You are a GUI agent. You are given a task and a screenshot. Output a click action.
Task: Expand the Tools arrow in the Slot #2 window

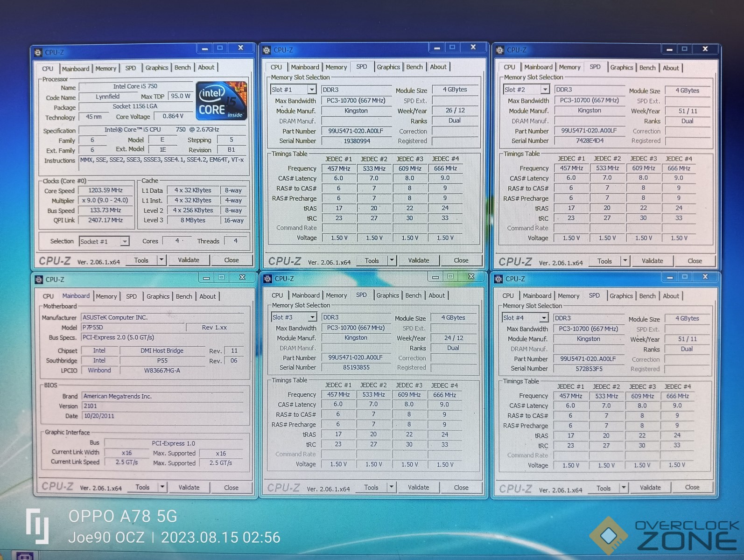coord(625,261)
